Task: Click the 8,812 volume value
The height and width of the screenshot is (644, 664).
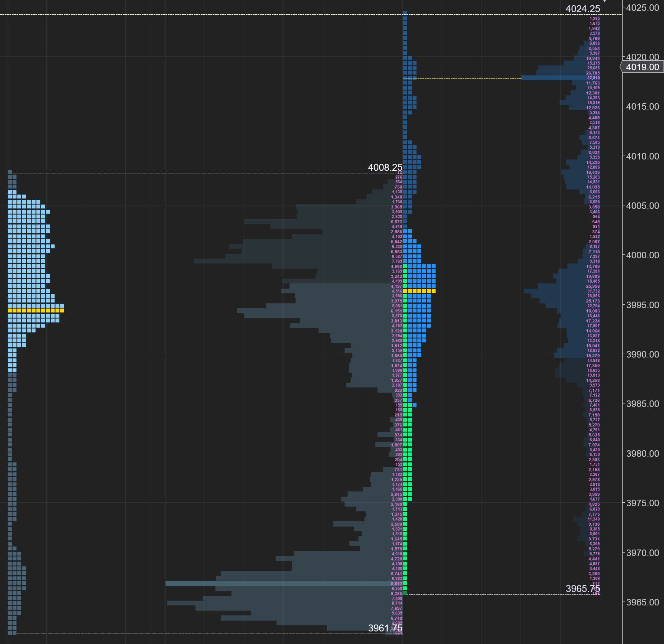Action: [x=397, y=584]
